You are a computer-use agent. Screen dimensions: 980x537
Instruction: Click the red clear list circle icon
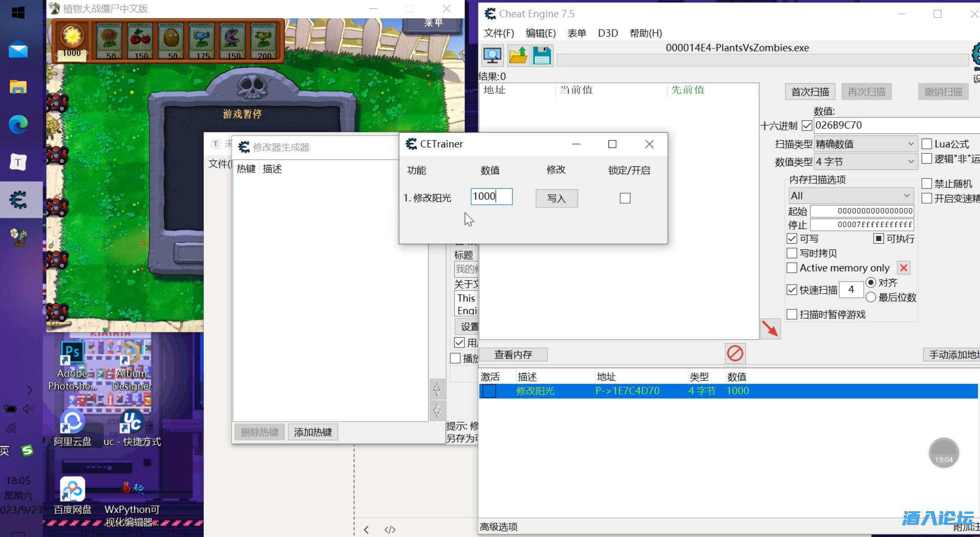click(x=735, y=353)
